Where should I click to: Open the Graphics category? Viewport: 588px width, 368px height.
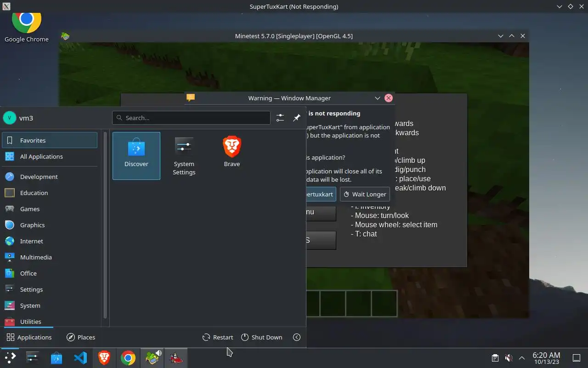pos(50,225)
